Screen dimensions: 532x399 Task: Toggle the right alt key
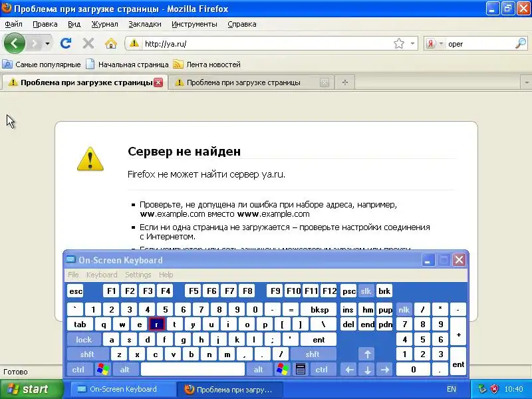coord(259,369)
